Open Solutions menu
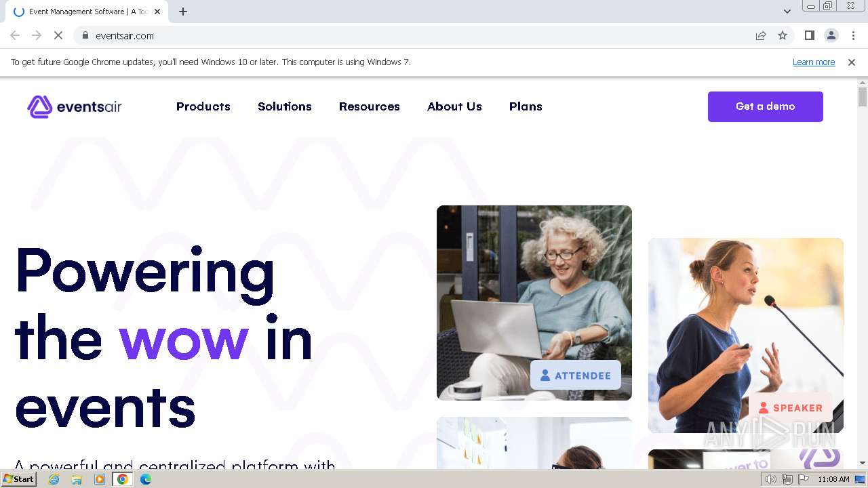This screenshot has width=868, height=488. pos(285,106)
